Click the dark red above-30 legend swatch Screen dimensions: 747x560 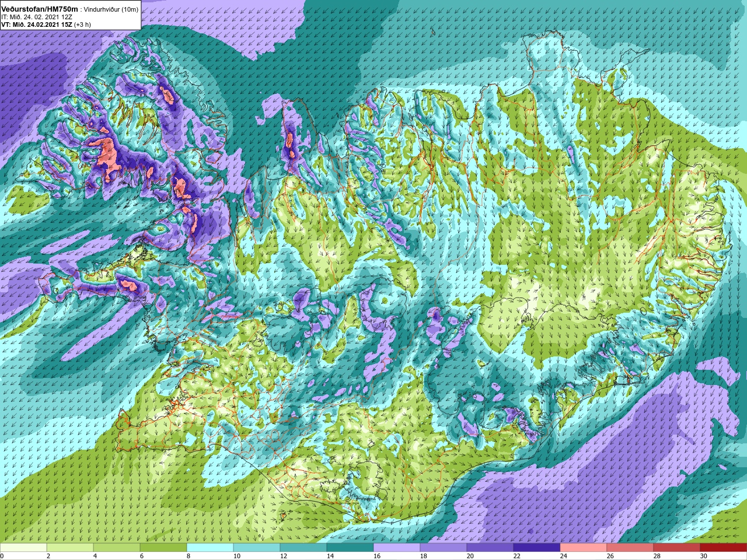(x=724, y=548)
